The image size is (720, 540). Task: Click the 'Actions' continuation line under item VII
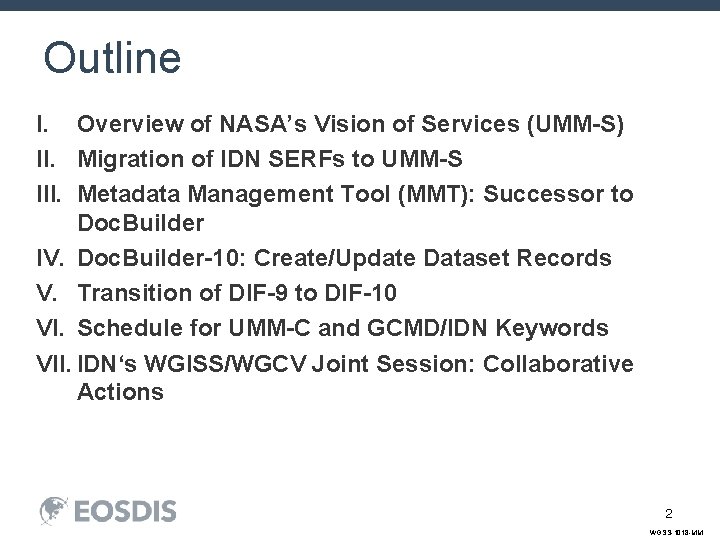(121, 392)
